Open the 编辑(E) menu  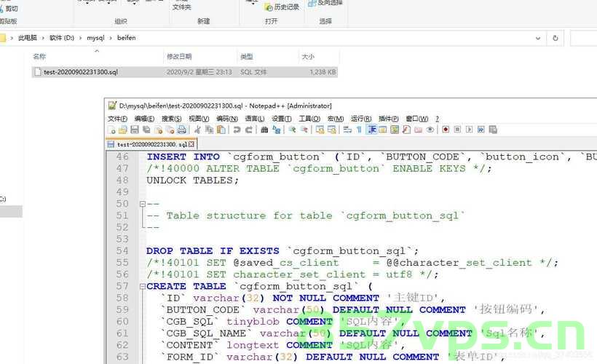click(x=145, y=119)
